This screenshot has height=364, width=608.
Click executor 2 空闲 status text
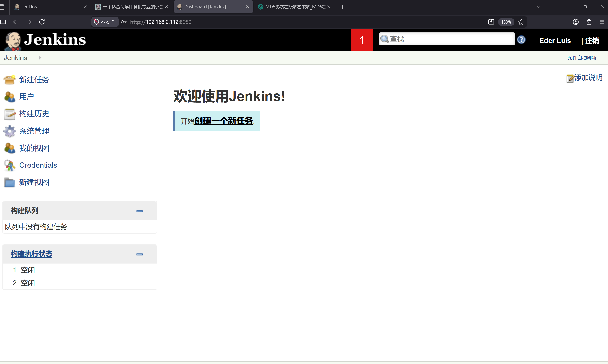[x=28, y=283]
